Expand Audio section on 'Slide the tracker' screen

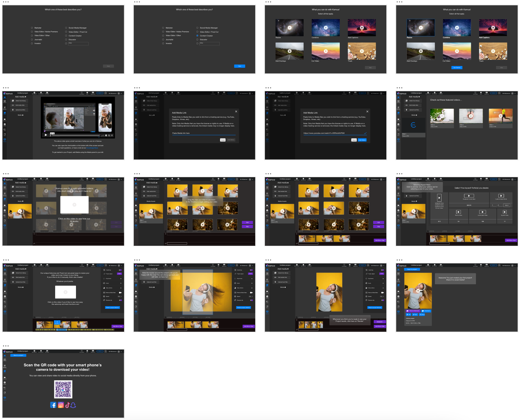252,283
